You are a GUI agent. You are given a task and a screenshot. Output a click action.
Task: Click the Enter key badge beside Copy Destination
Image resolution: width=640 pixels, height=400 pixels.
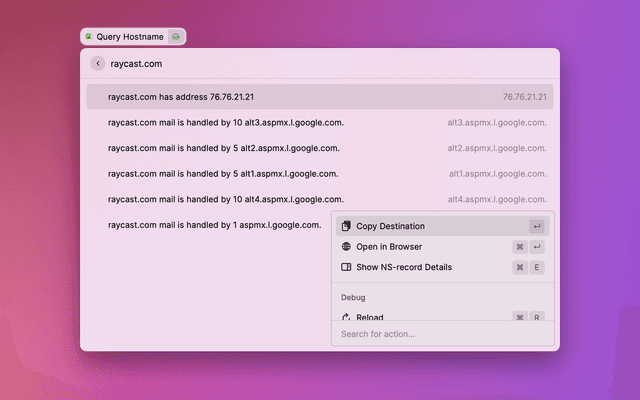click(537, 226)
